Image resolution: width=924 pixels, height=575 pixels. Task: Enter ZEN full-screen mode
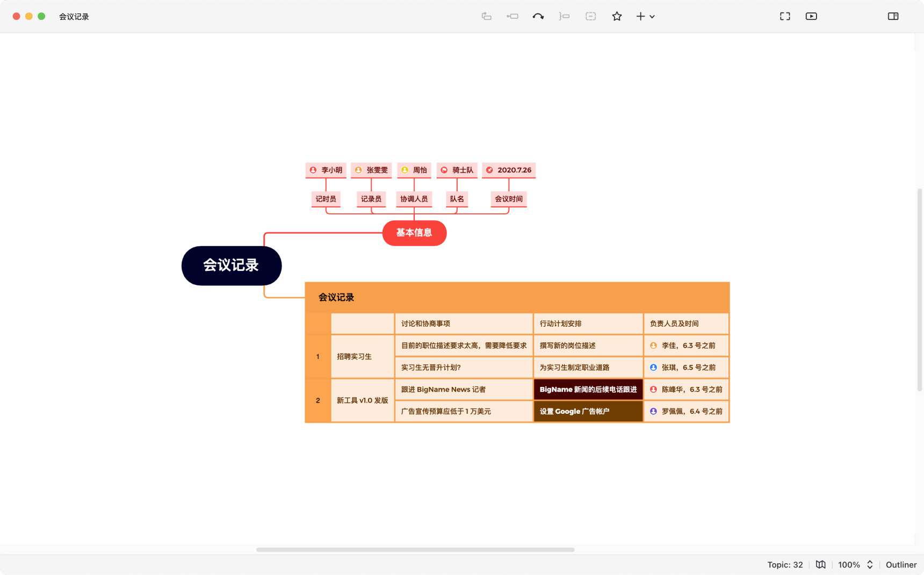(x=785, y=17)
